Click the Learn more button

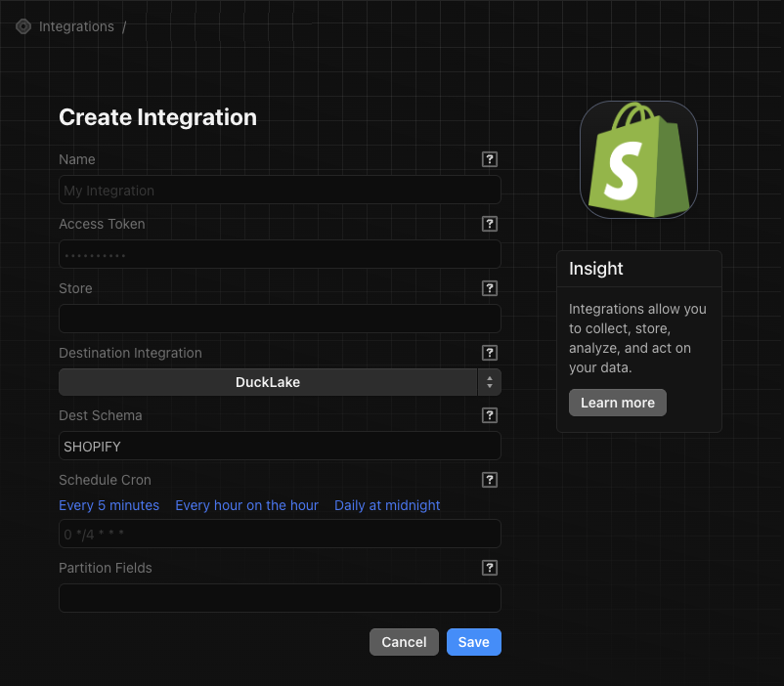(617, 402)
